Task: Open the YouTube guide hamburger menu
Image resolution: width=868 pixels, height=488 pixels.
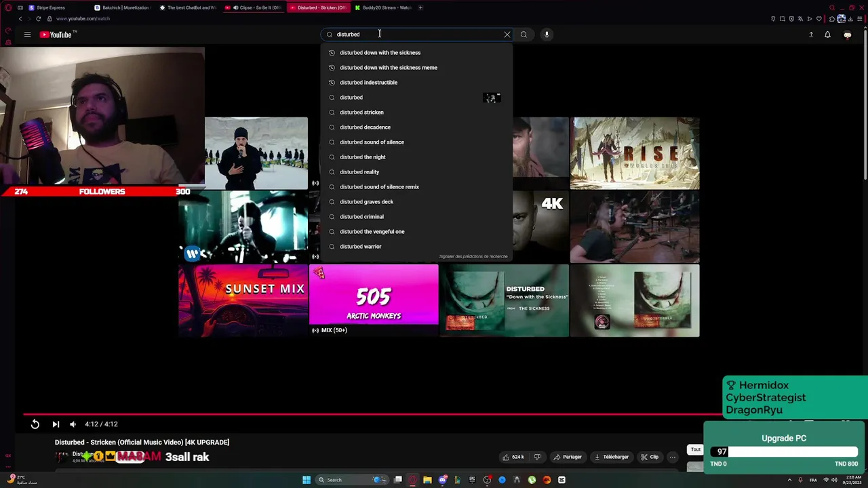Action: pos(27,35)
